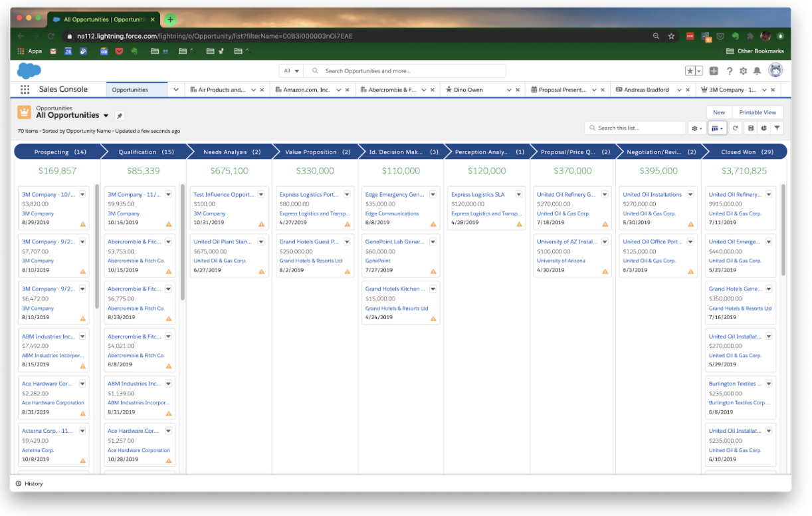Close the Proposal Present... tab

603,90
